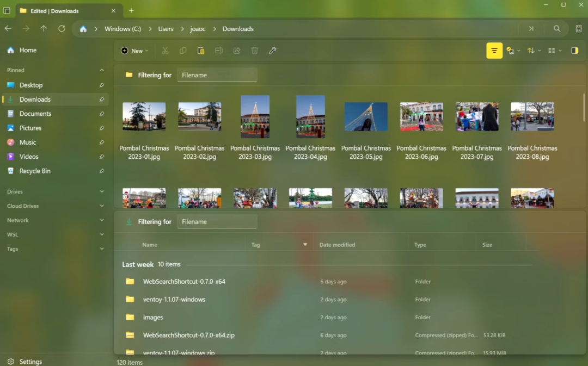Click the Delete trash icon
The height and width of the screenshot is (366, 588).
pyautogui.click(x=255, y=51)
